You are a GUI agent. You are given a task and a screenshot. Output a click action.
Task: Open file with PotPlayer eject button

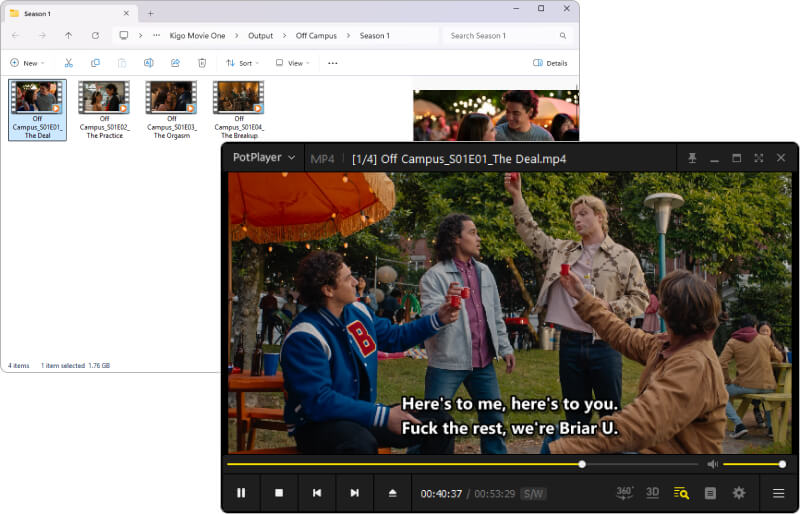pyautogui.click(x=392, y=493)
